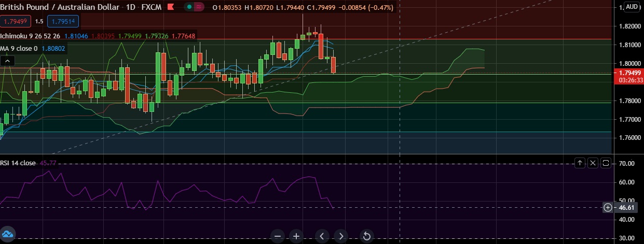Select the MA 9 close indicator label
644x244 pixels.
click(19, 48)
